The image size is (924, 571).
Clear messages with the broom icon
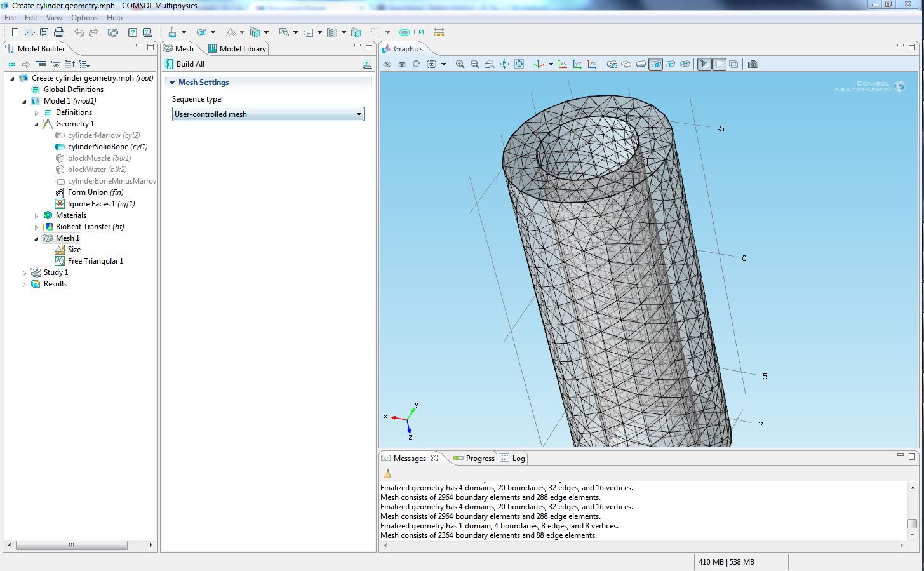387,474
